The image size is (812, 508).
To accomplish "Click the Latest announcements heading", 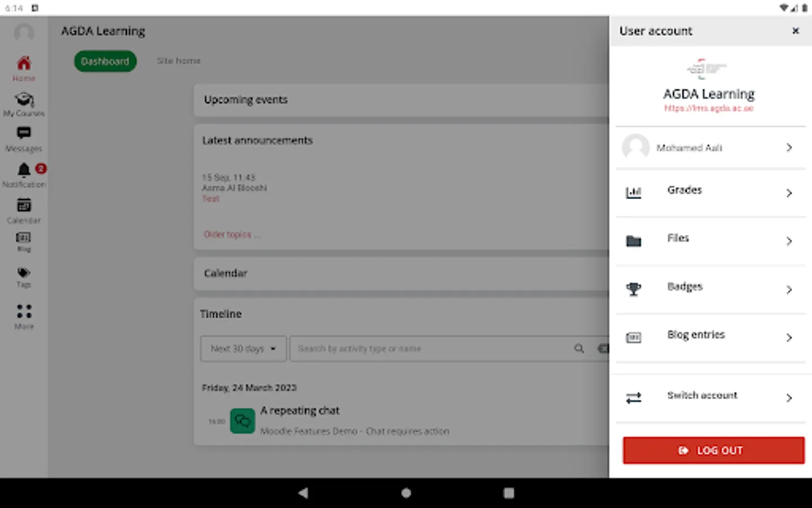I will point(258,141).
